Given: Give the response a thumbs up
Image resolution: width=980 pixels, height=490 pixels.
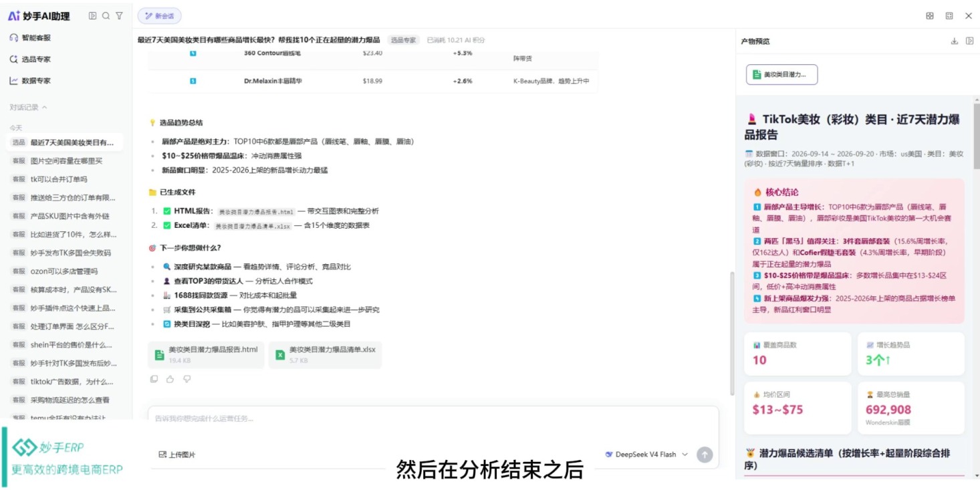Looking at the screenshot, I should (170, 379).
